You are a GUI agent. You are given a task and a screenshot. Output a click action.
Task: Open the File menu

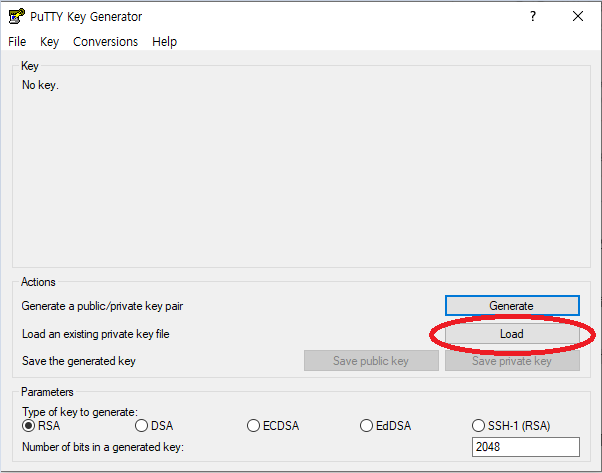pos(17,41)
